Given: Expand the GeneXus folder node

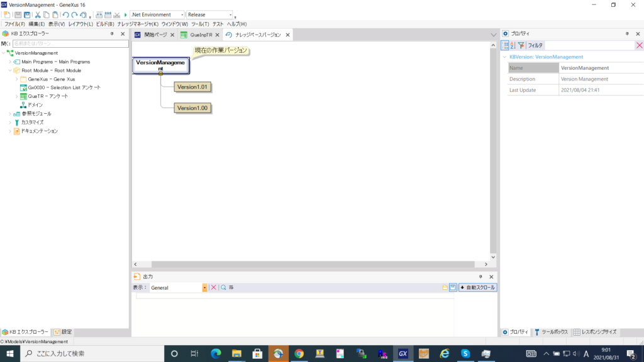Looking at the screenshot, I should 17,79.
